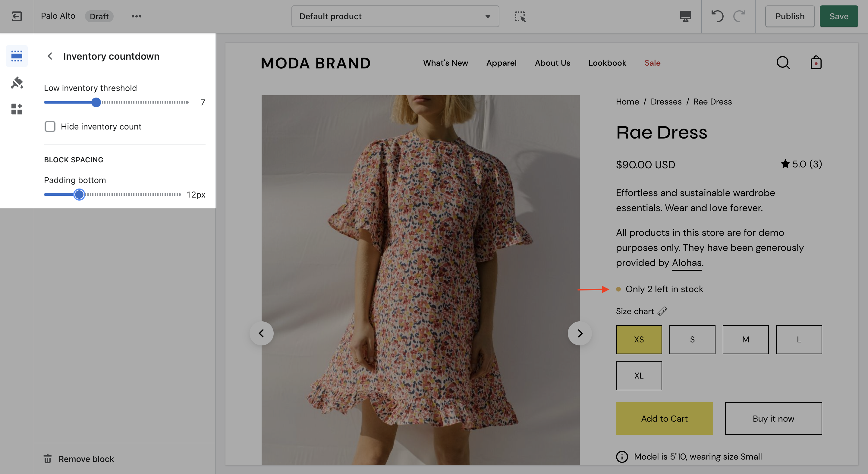868x474 pixels.
Task: Enable Hide inventory count checkbox
Action: click(x=50, y=126)
